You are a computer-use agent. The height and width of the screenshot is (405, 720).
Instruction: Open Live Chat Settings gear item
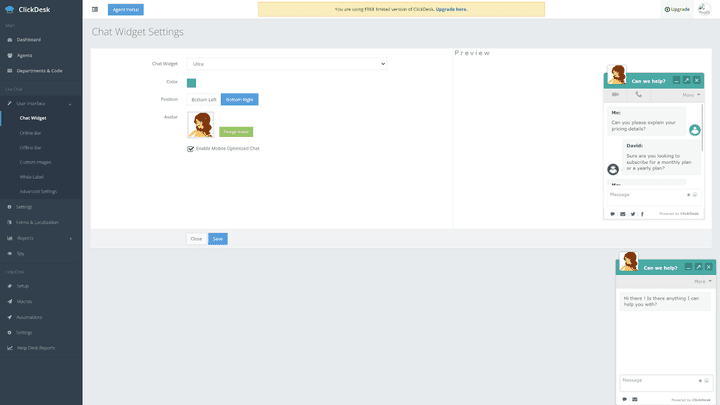pyautogui.click(x=24, y=207)
